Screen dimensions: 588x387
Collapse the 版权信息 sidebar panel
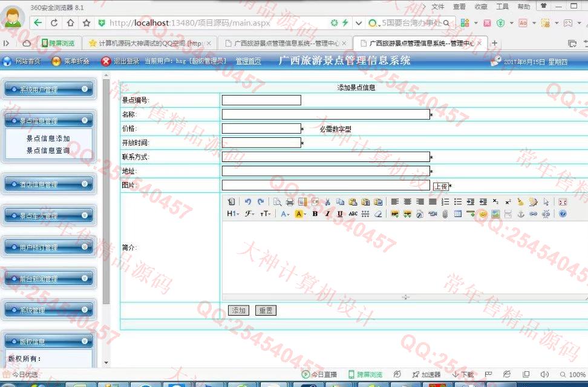click(x=85, y=341)
